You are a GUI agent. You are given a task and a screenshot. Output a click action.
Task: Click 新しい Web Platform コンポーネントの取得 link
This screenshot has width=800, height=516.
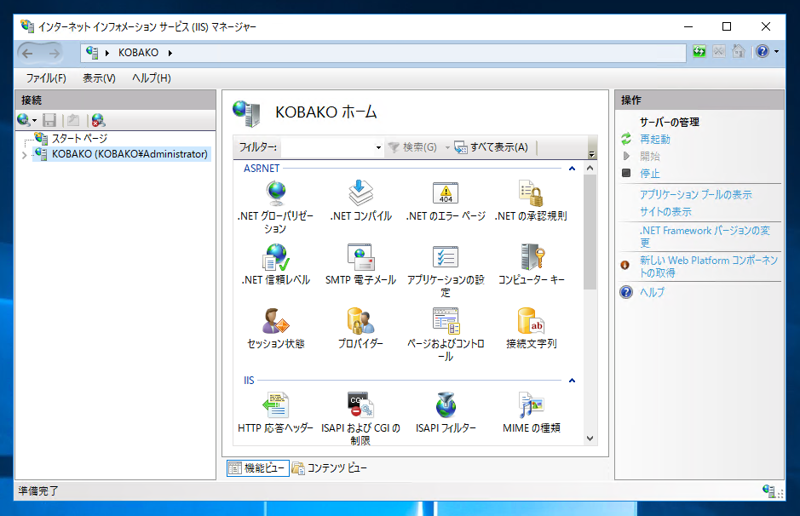pyautogui.click(x=709, y=266)
